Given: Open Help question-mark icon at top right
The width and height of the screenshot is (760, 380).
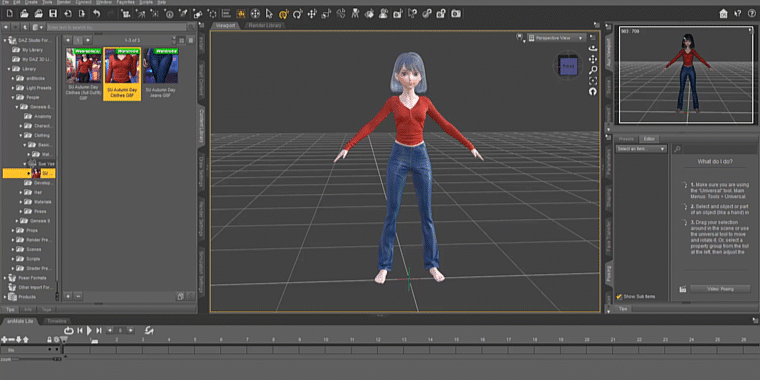Looking at the screenshot, I should click(x=751, y=14).
